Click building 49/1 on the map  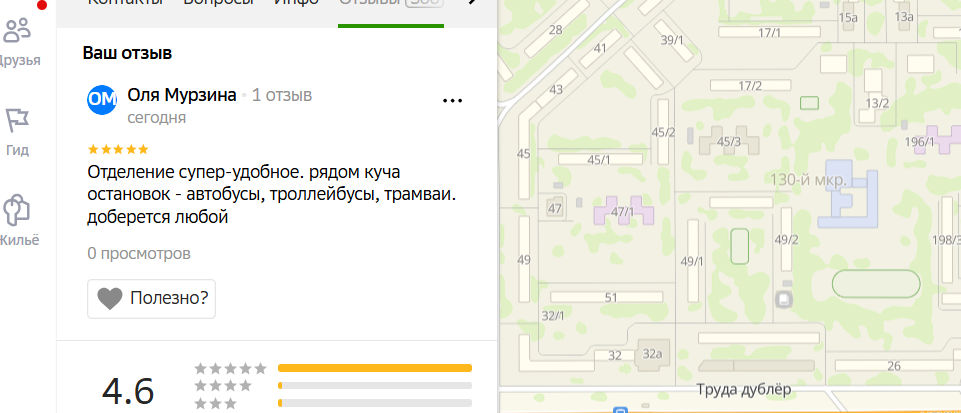coord(693,261)
